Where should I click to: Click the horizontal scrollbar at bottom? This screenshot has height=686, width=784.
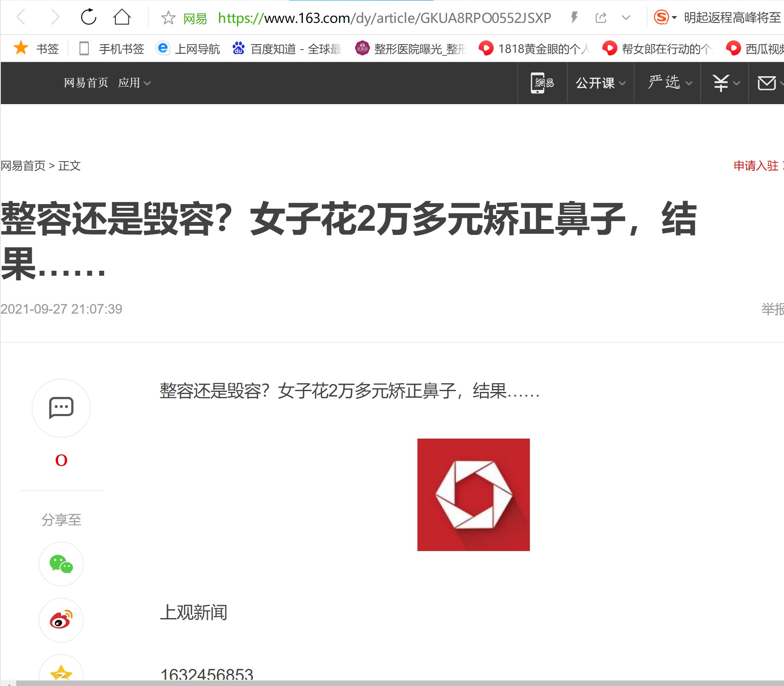click(400, 683)
